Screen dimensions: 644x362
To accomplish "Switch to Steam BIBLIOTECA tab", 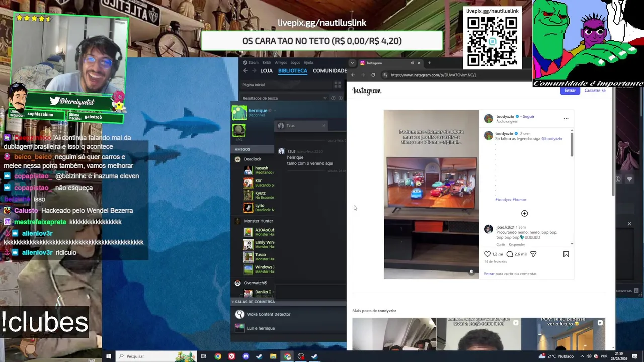I will click(x=292, y=71).
